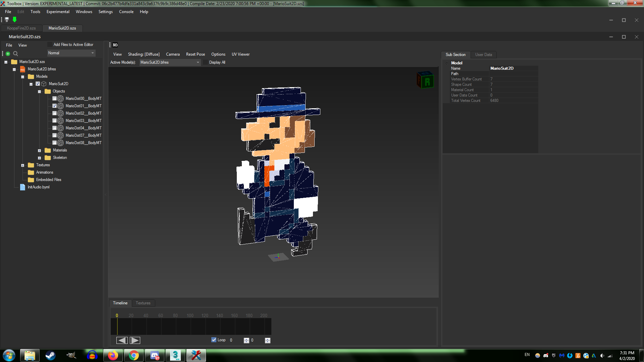Viewport: 644px width, 362px height.
Task: Open the UV Viewer
Action: click(x=240, y=54)
